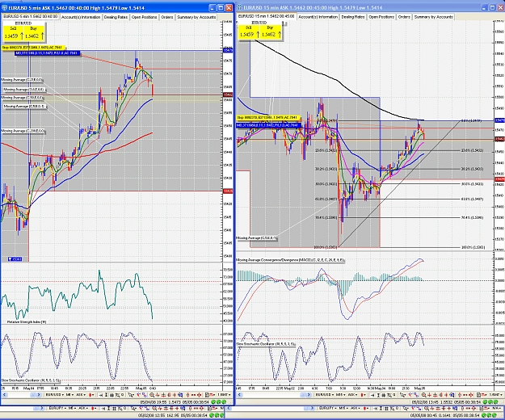505x420 pixels.
Task: Click I-beam vertical scale icon in 15 min toolbar
Action: pyautogui.click(x=378, y=395)
